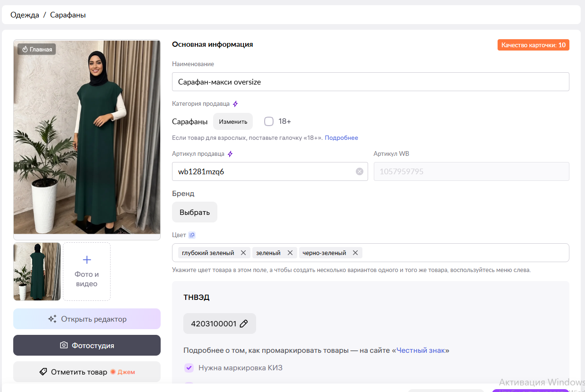Click the flame icon on Главная badge
The height and width of the screenshot is (392, 585).
click(25, 49)
